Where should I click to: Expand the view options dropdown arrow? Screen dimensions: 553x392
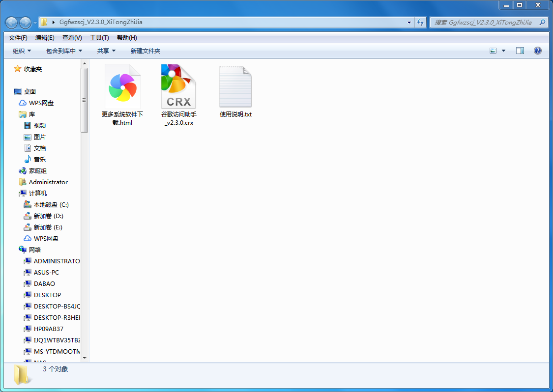(504, 51)
